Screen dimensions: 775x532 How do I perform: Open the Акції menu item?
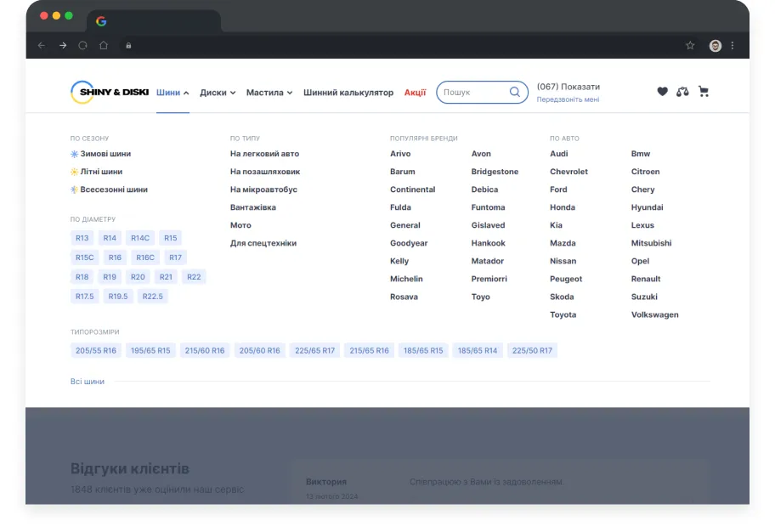pos(416,93)
